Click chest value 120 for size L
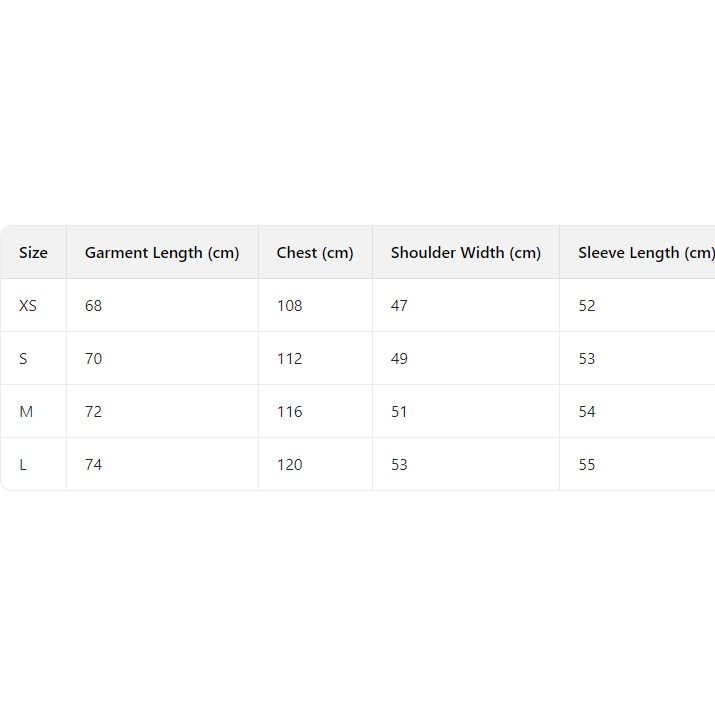The width and height of the screenshot is (715, 715). pyautogui.click(x=290, y=465)
